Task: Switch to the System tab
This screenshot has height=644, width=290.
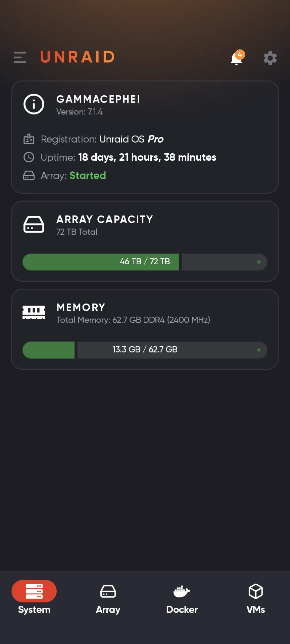Action: tap(34, 597)
